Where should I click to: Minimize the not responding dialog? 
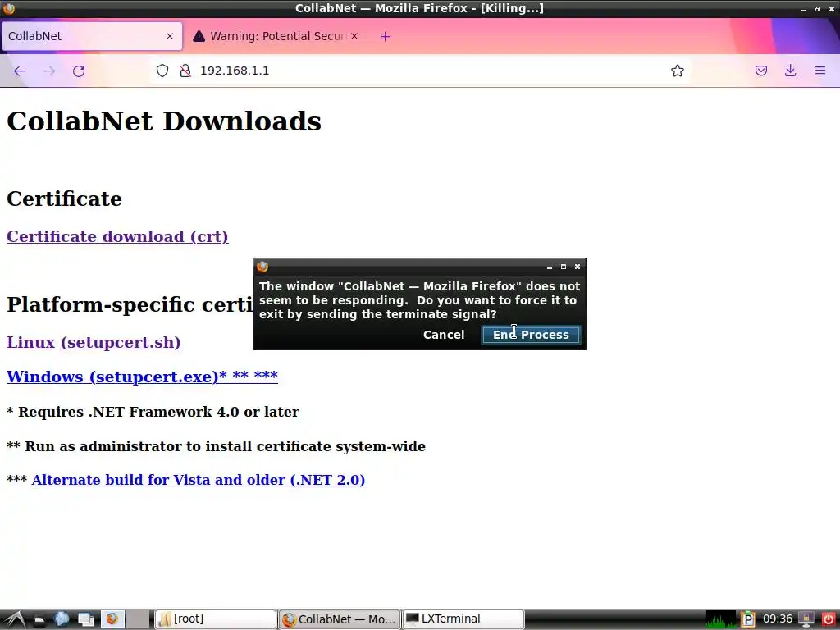(549, 267)
